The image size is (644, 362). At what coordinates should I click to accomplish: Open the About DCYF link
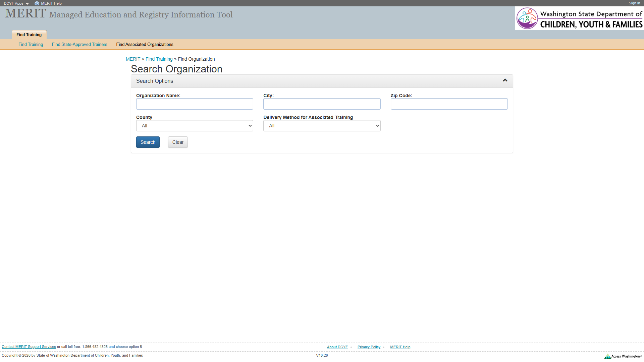[337, 347]
